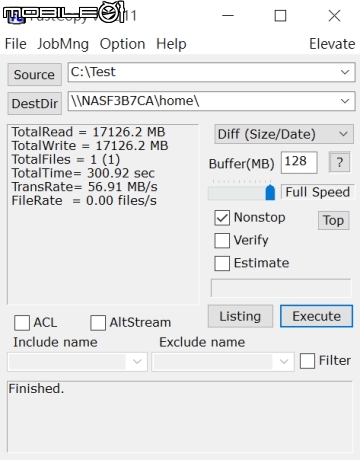Screen dimensions: 360x460
Task: Click the Listing button
Action: 240,316
